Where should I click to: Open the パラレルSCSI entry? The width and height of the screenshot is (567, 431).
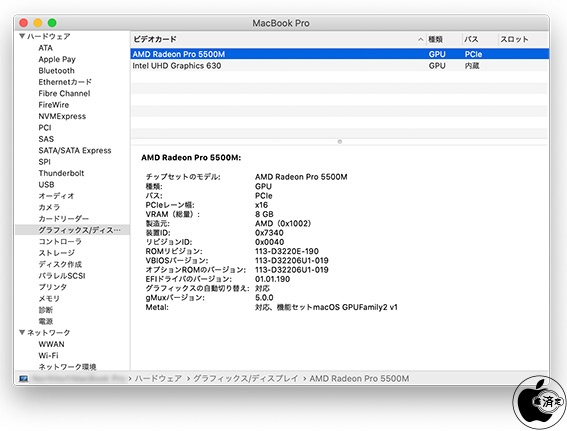tap(62, 276)
